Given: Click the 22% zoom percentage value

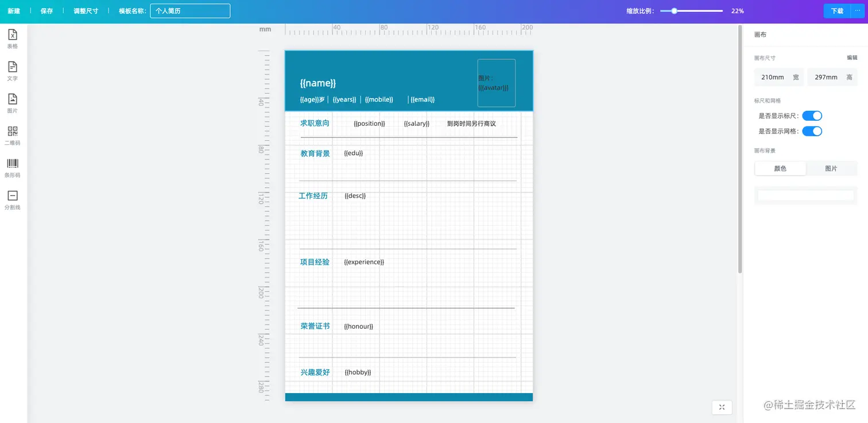Looking at the screenshot, I should coord(738,11).
